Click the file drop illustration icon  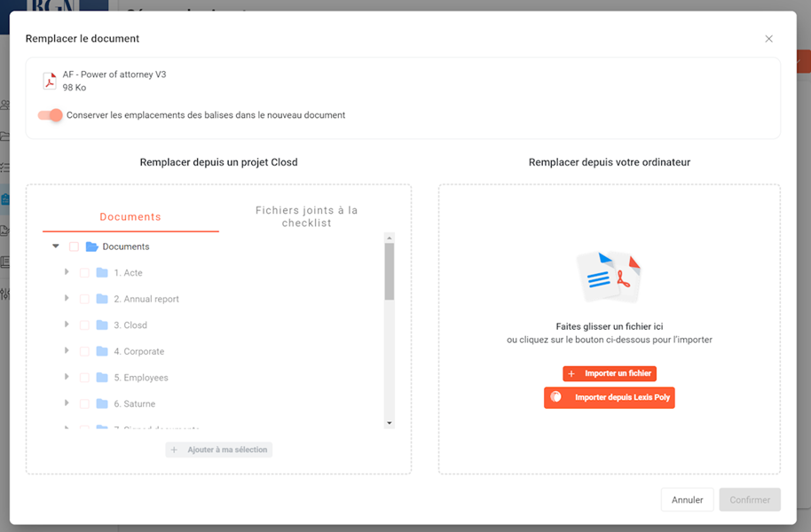coord(609,276)
